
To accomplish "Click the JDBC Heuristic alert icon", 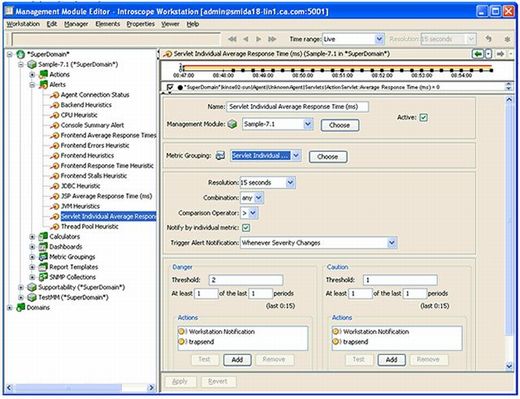I will point(55,186).
